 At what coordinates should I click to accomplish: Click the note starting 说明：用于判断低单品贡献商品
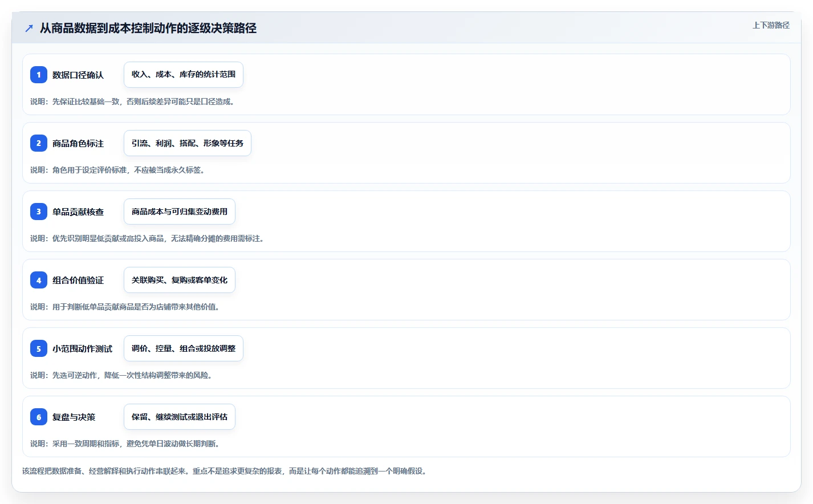pos(125,307)
